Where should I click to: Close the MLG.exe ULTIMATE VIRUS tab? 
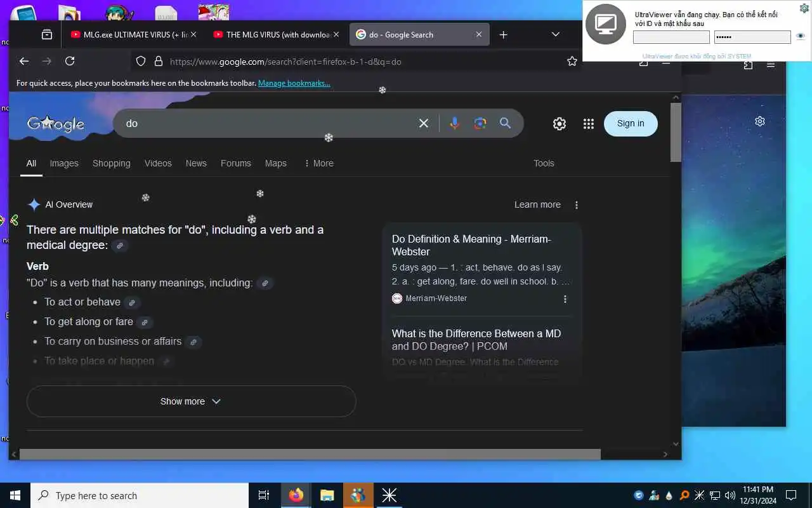(193, 35)
